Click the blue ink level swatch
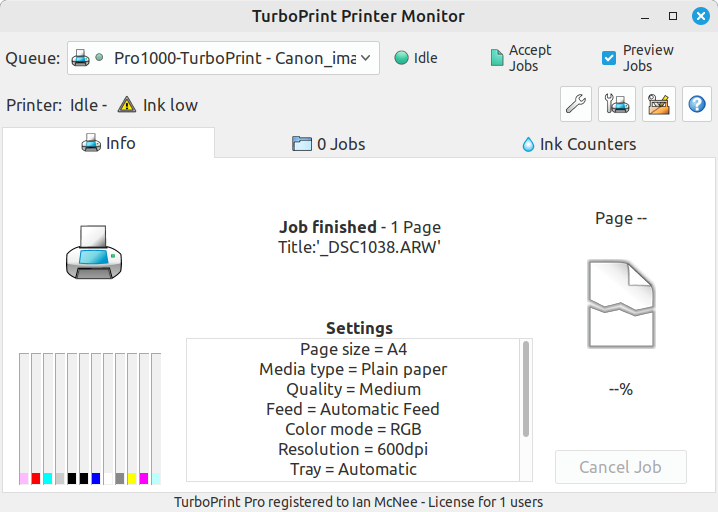Screen dimensions: 718x512 (96, 478)
